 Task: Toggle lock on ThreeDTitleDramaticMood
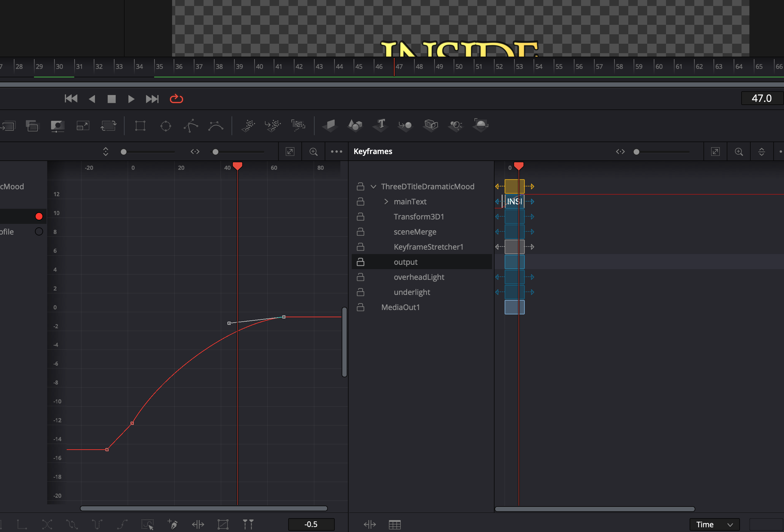(x=360, y=186)
